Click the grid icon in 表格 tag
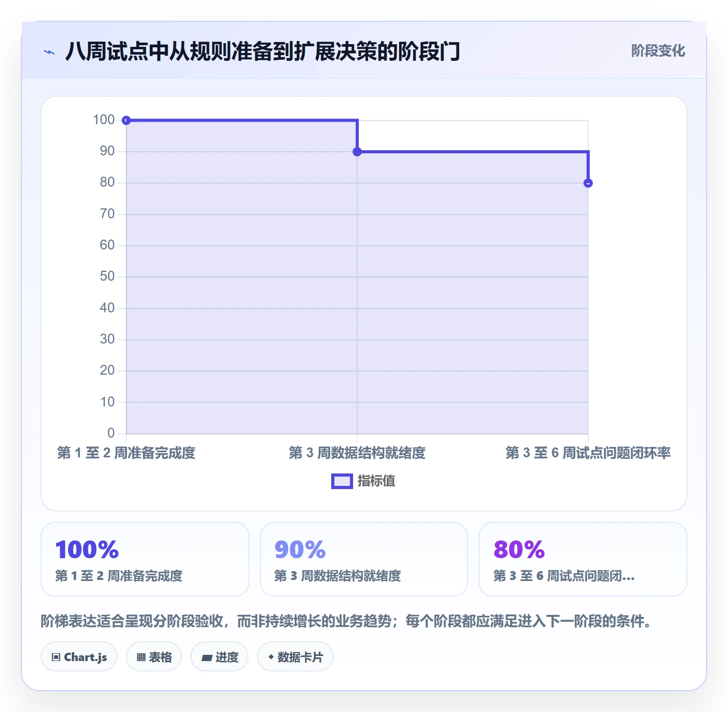Viewport: 728px width, 712px height. click(x=141, y=657)
